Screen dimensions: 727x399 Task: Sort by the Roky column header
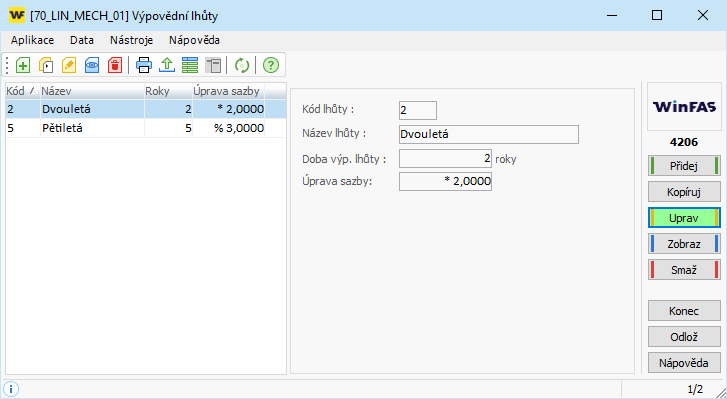tap(168, 91)
